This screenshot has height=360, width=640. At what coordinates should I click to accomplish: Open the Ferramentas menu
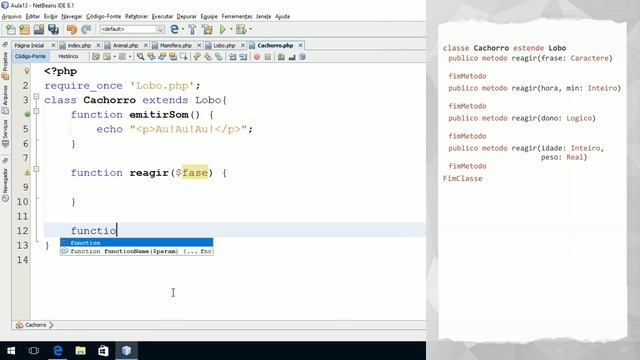click(237, 16)
